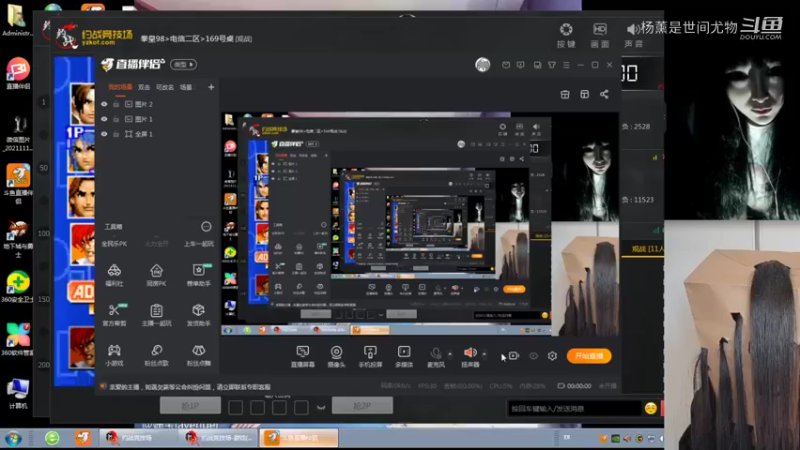Add a 多媒体 multimedia source
The height and width of the screenshot is (450, 800).
click(404, 356)
